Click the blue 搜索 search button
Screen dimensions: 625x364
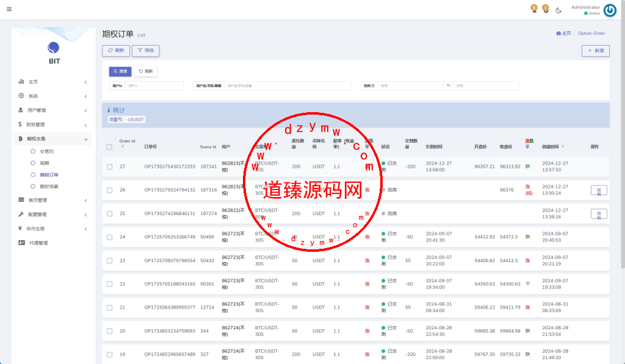[120, 71]
